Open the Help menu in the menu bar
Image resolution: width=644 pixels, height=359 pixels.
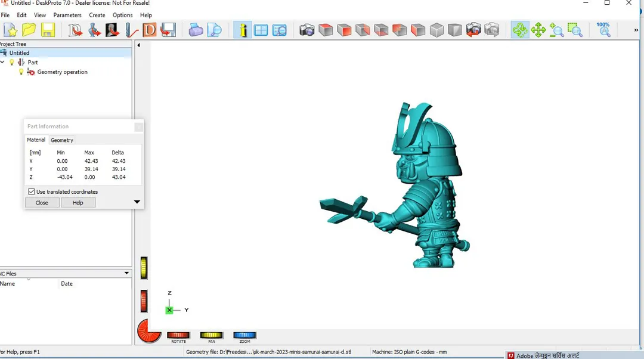point(146,15)
